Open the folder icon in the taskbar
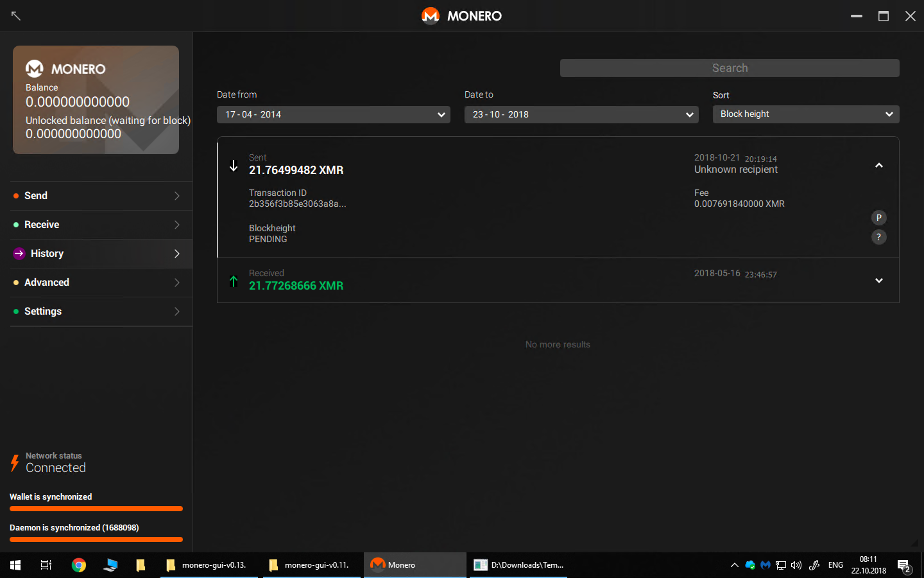This screenshot has height=578, width=924. (x=141, y=565)
